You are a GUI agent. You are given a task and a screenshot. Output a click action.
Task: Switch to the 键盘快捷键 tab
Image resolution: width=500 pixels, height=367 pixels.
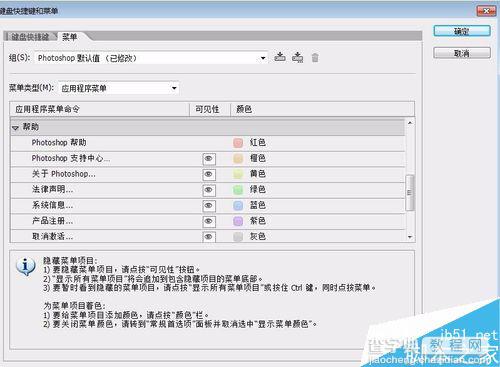click(30, 37)
